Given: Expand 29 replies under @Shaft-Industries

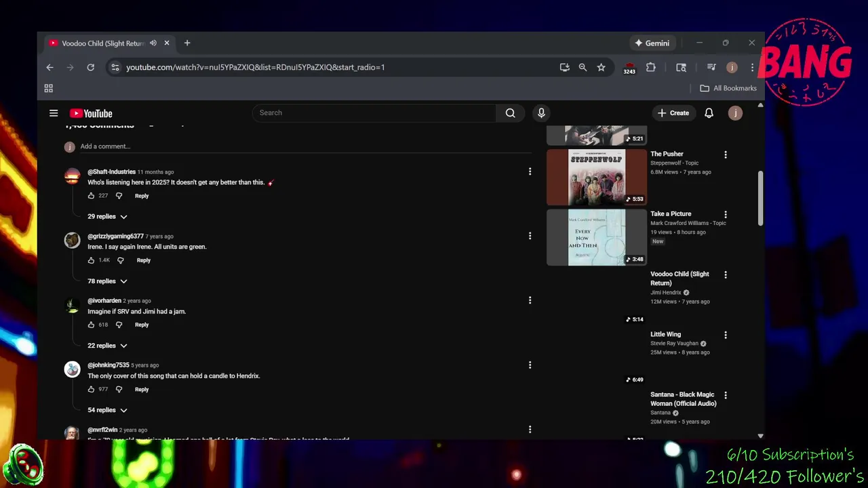Looking at the screenshot, I should click(x=107, y=216).
